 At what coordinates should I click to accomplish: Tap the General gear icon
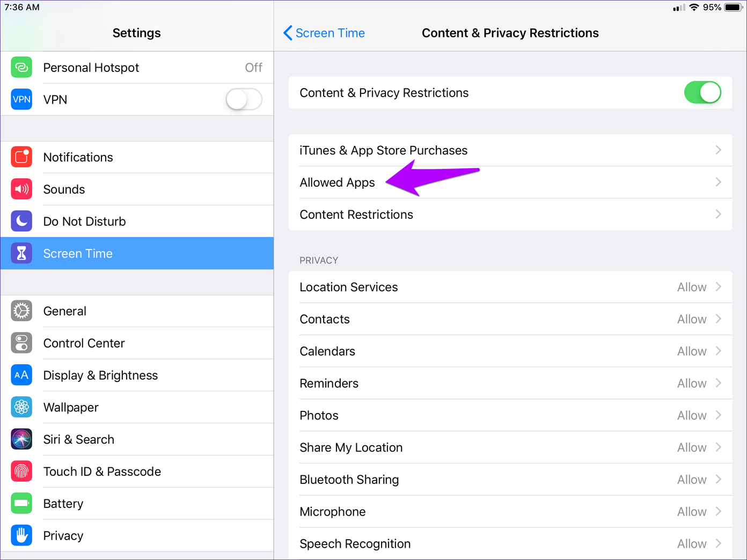[21, 311]
